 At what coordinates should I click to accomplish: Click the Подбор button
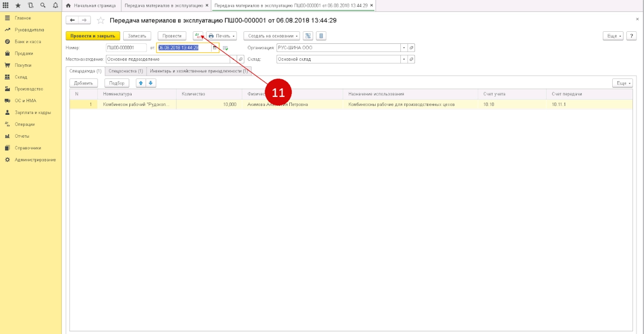(x=117, y=83)
